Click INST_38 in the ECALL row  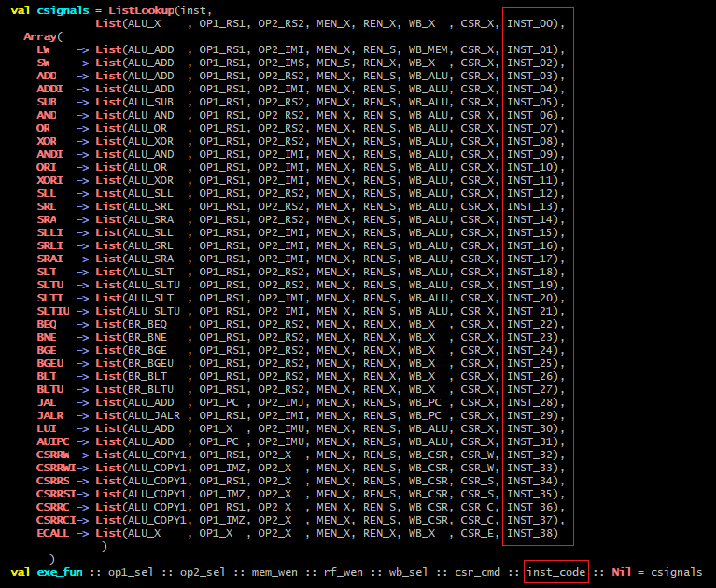pos(529,533)
